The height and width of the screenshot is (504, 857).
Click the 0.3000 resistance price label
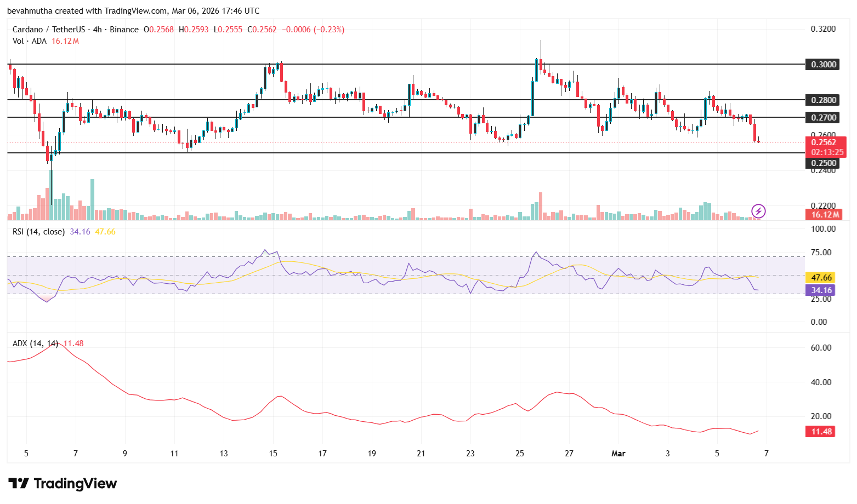pos(822,64)
